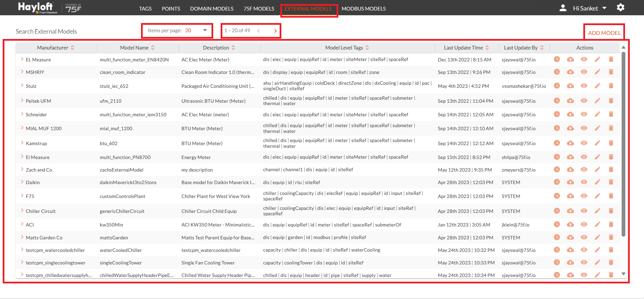Delete trash icon for EL Measure row
Viewport: 644px width, 299px height.
[611, 59]
